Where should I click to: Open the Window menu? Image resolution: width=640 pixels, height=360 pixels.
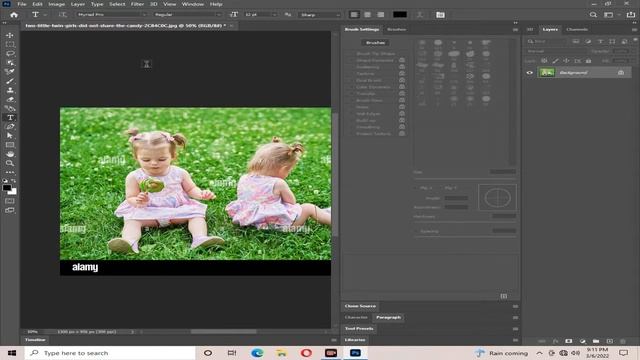click(193, 4)
